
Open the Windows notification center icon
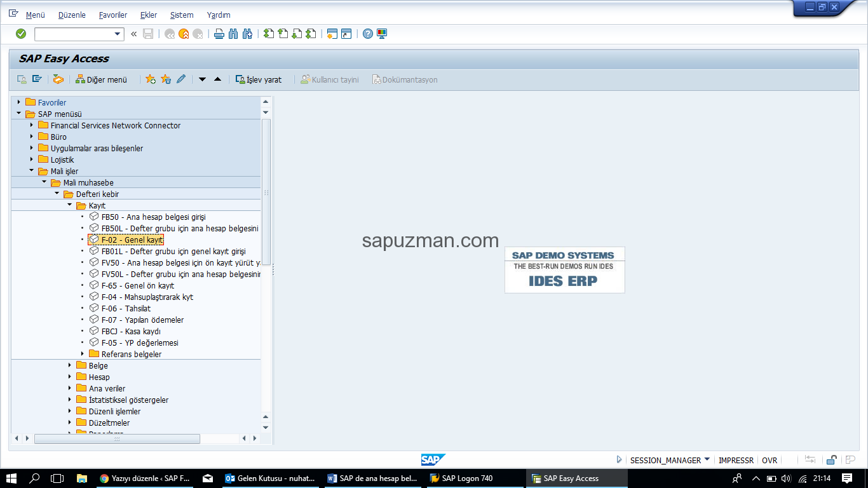pos(847,478)
